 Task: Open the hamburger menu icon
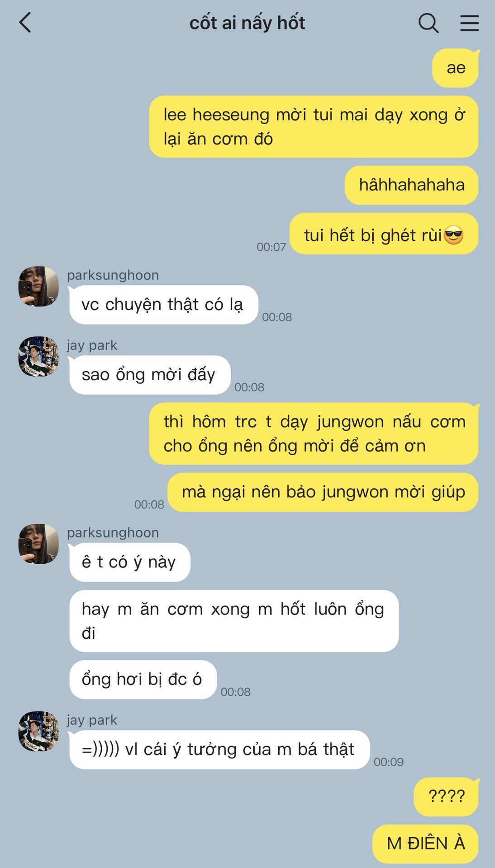[470, 23]
